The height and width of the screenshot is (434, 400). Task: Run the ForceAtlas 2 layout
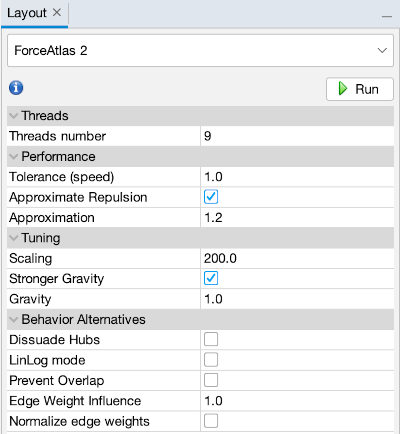pos(360,89)
